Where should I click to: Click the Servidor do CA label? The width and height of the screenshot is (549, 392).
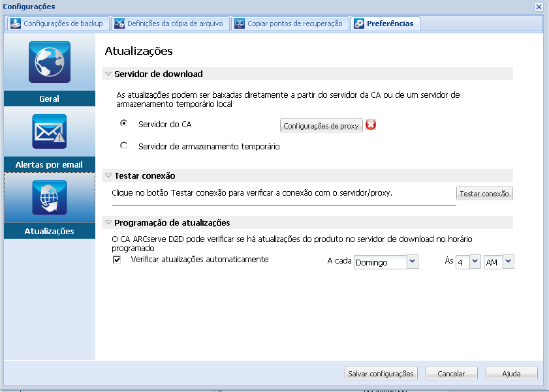(x=165, y=124)
